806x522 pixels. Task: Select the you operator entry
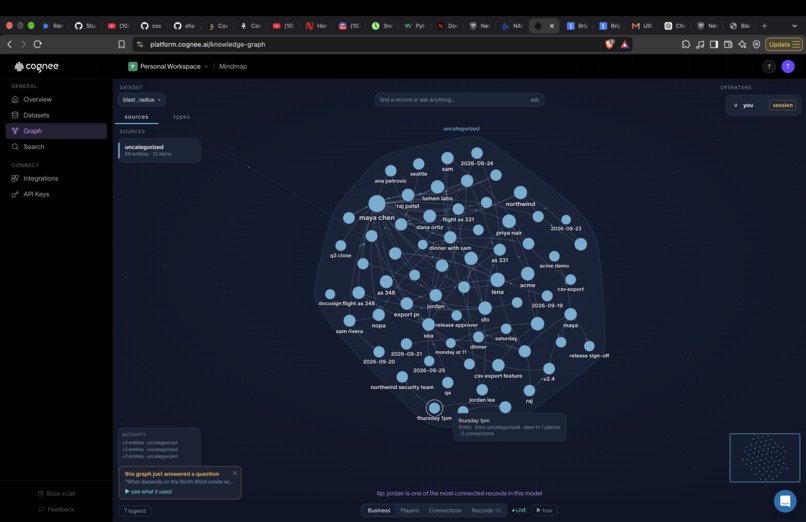pyautogui.click(x=763, y=105)
